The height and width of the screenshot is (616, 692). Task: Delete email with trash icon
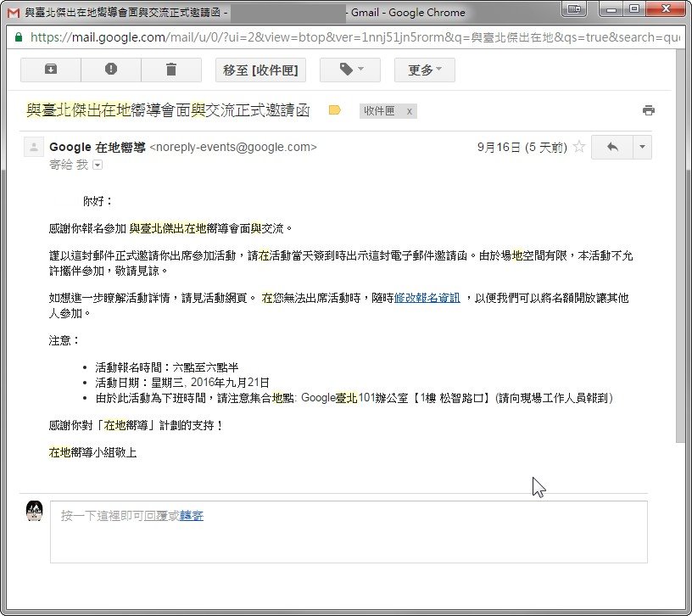point(171,70)
